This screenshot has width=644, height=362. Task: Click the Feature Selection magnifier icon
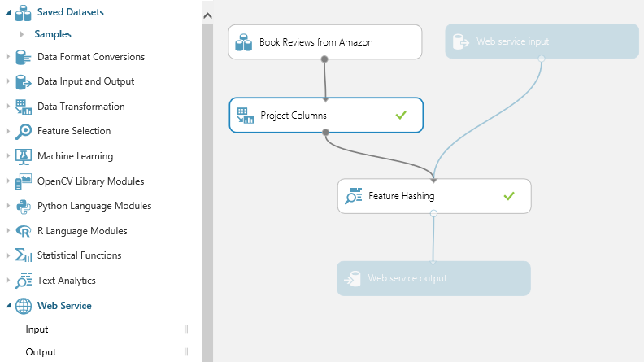24,132
